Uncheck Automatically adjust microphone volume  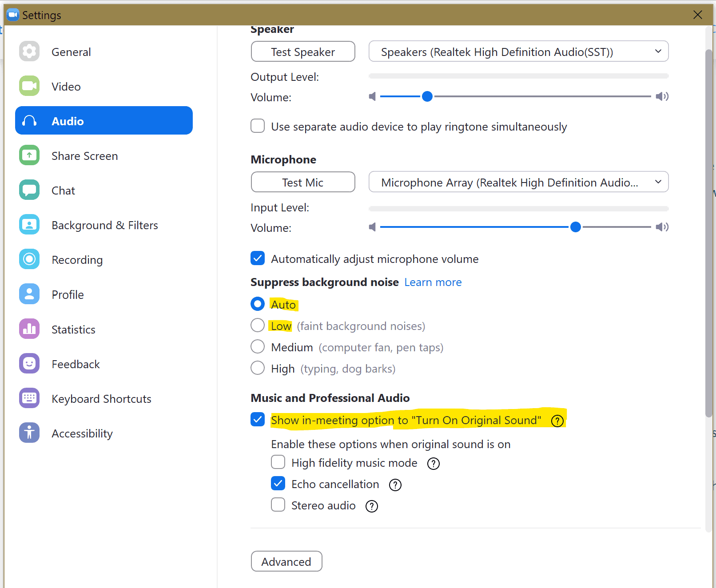tap(258, 258)
